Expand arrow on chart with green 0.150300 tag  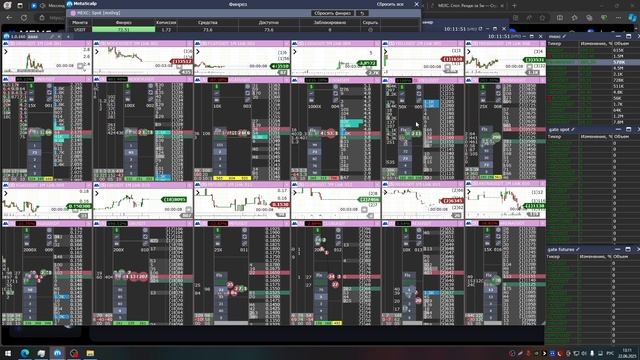[6, 193]
